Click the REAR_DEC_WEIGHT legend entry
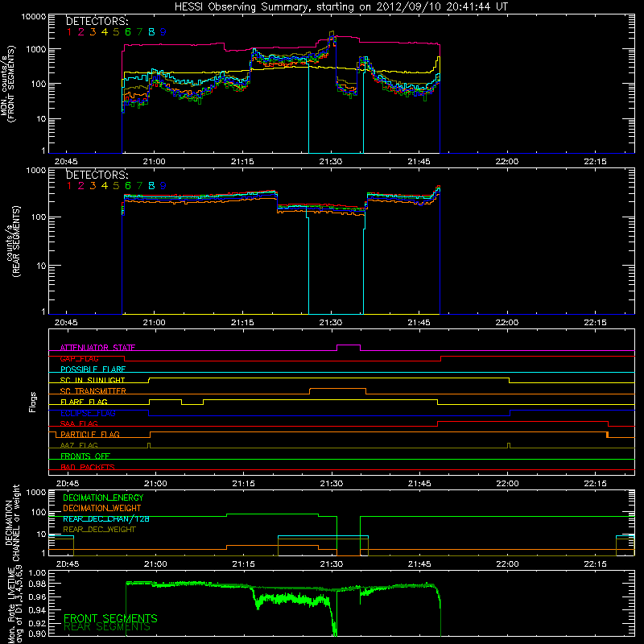 99,530
